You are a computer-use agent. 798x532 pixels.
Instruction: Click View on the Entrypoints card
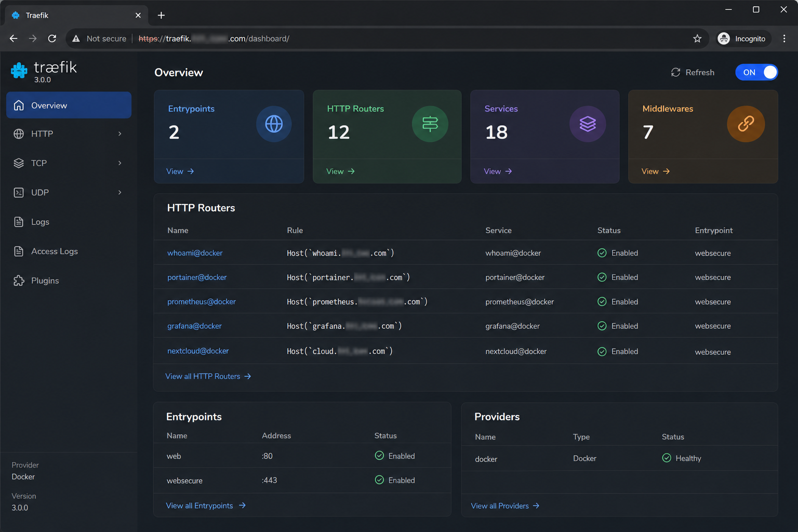pos(180,171)
